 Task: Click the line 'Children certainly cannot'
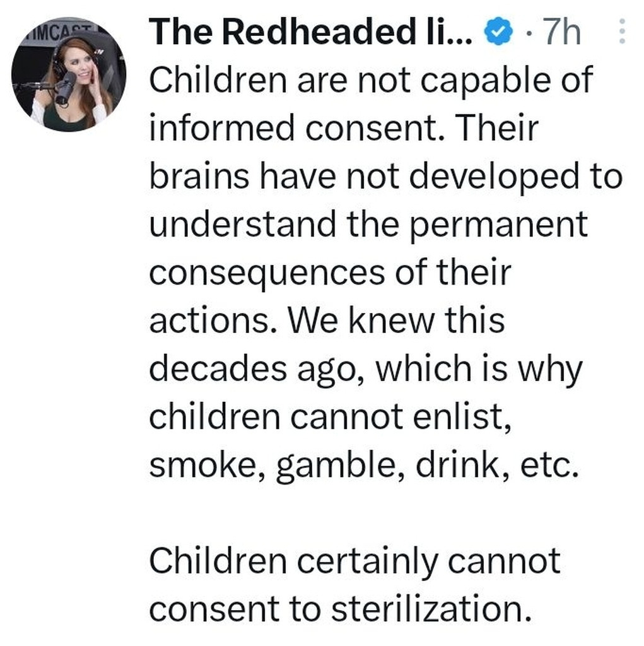(x=354, y=562)
